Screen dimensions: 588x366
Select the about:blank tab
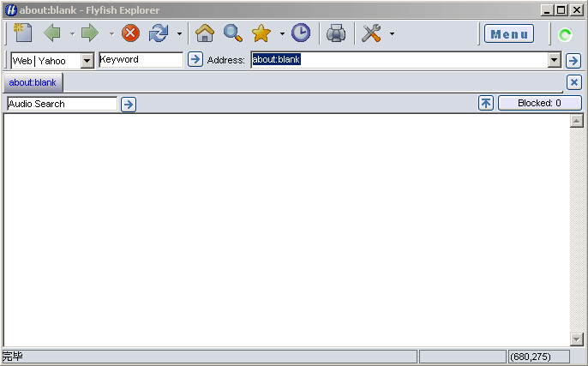tap(33, 83)
